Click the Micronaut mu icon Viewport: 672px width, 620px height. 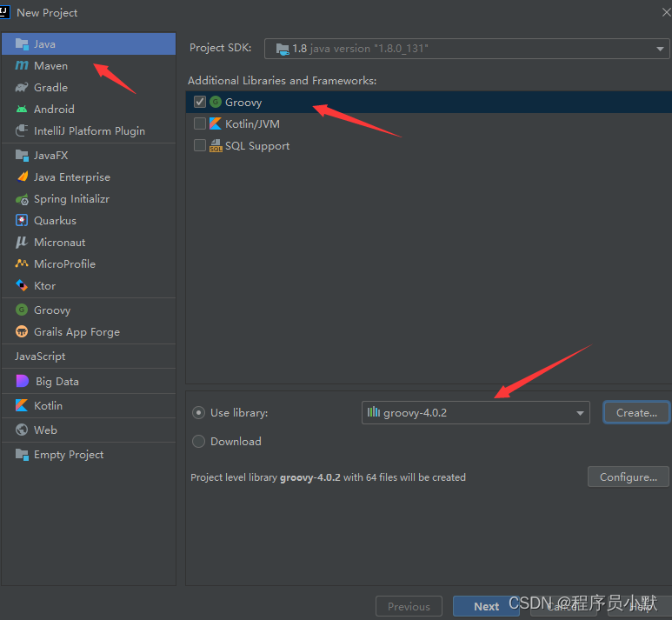pyautogui.click(x=22, y=243)
